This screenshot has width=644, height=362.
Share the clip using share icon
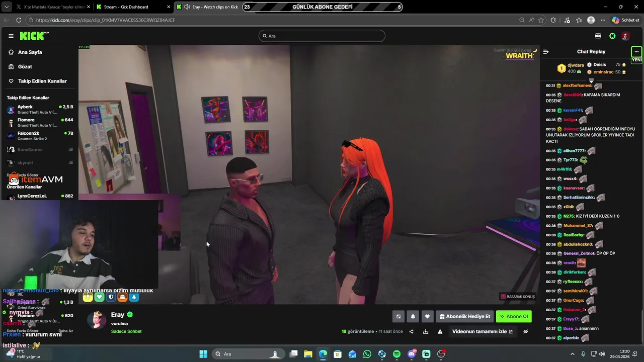click(411, 332)
